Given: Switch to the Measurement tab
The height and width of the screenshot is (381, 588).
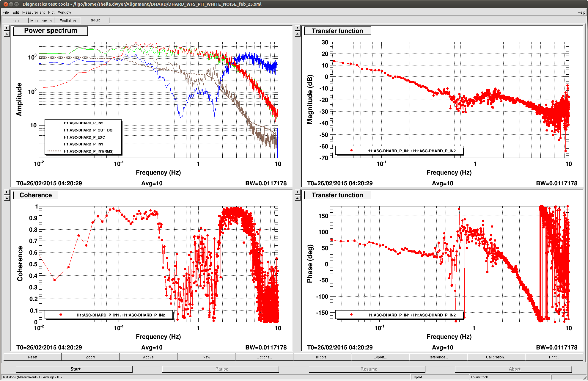Looking at the screenshot, I should [41, 21].
